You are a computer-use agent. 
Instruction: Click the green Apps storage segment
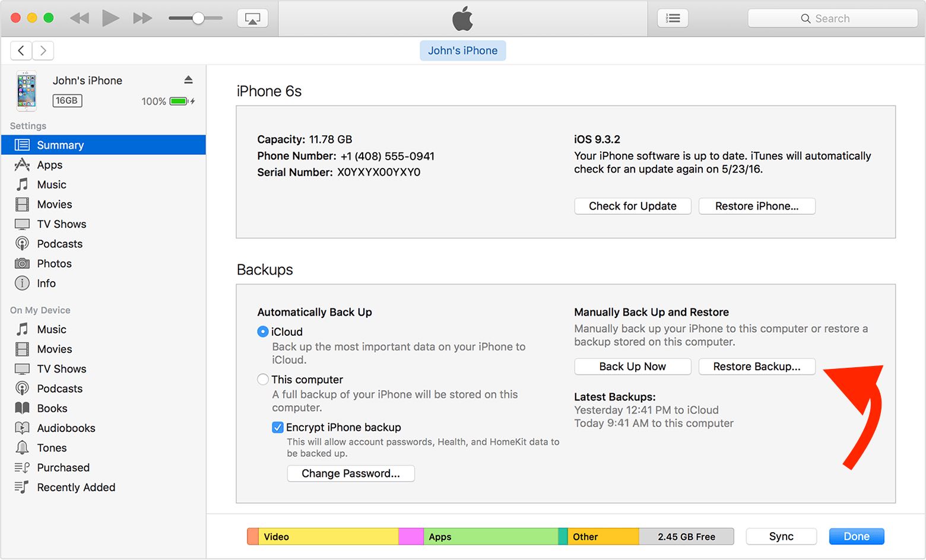tap(490, 536)
